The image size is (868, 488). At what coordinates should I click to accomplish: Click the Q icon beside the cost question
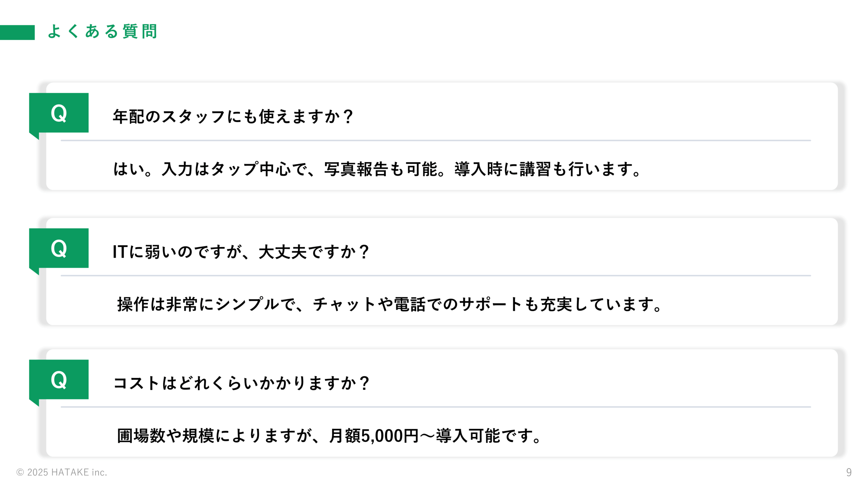click(59, 380)
